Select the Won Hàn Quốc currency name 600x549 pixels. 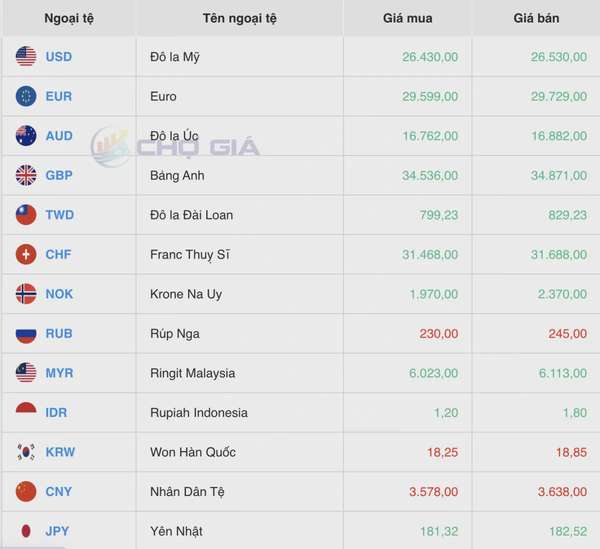pyautogui.click(x=193, y=452)
